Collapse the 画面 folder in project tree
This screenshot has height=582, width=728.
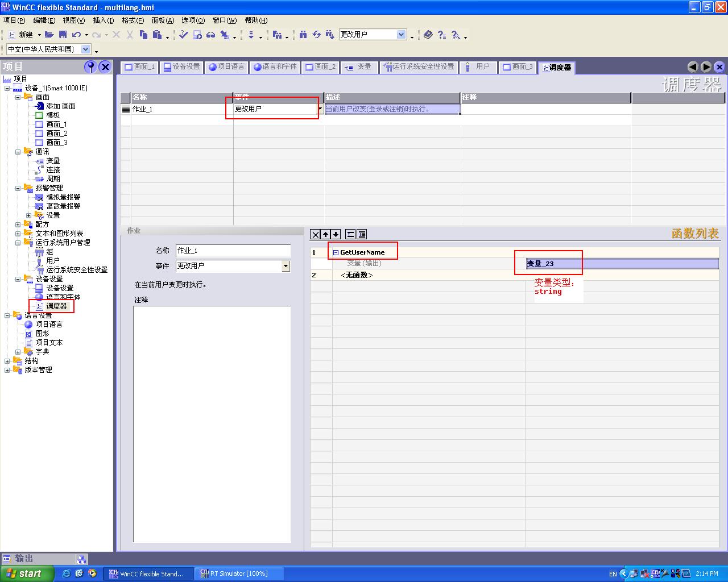18,97
